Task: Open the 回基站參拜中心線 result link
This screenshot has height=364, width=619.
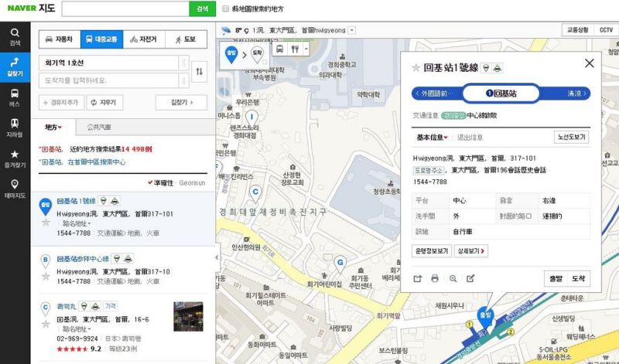Action: 83,259
